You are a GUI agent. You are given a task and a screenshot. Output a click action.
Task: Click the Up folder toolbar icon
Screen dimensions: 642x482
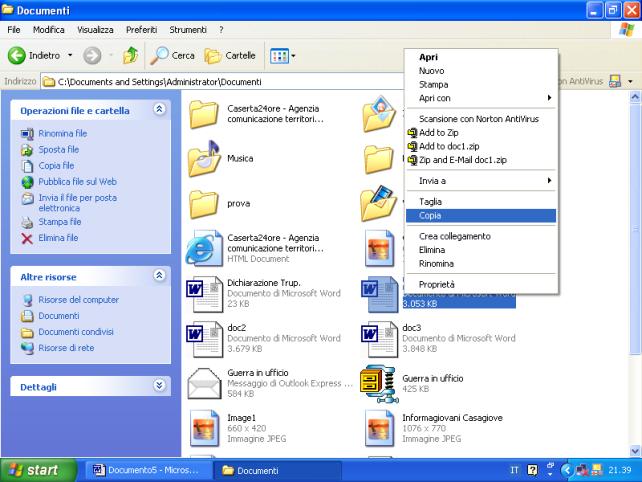(x=130, y=56)
